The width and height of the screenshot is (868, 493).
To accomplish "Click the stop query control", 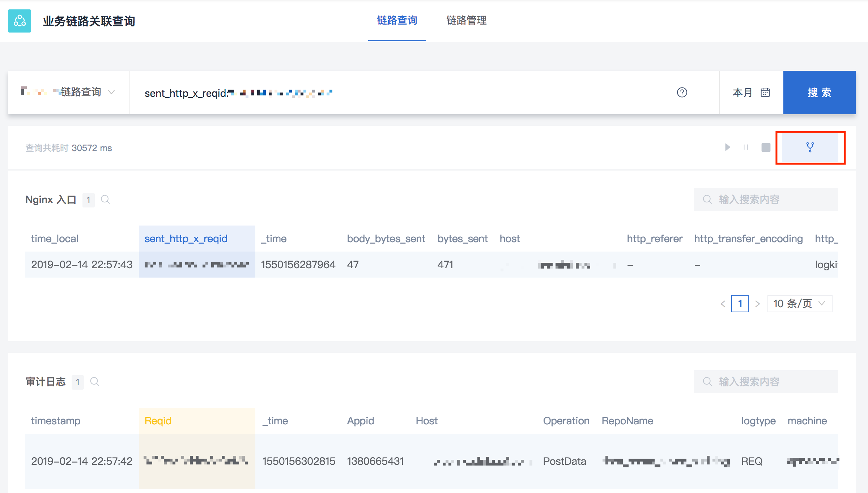I will (x=766, y=147).
